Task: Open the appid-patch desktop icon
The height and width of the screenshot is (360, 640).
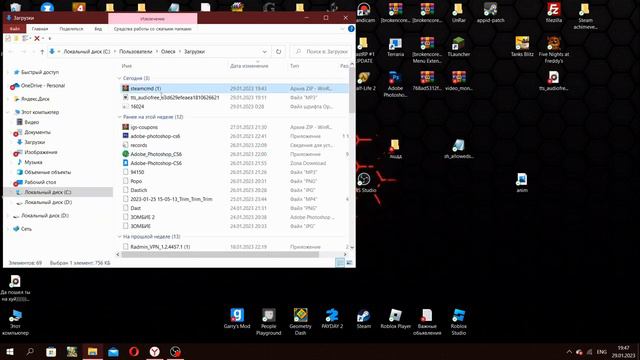Action: point(490,12)
